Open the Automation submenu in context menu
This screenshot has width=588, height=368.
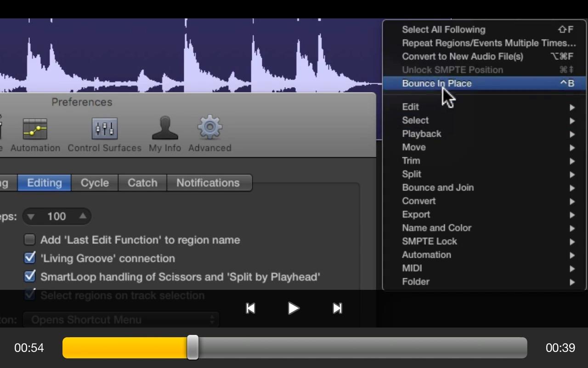pyautogui.click(x=485, y=255)
